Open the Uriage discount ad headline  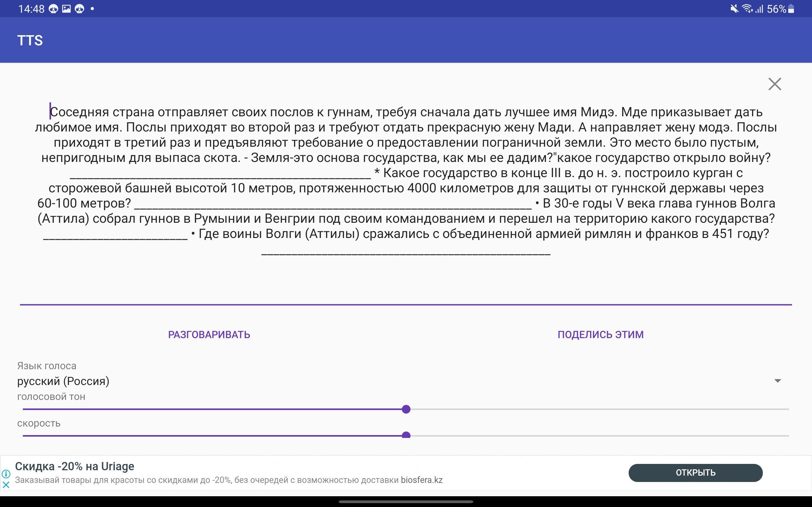75,466
